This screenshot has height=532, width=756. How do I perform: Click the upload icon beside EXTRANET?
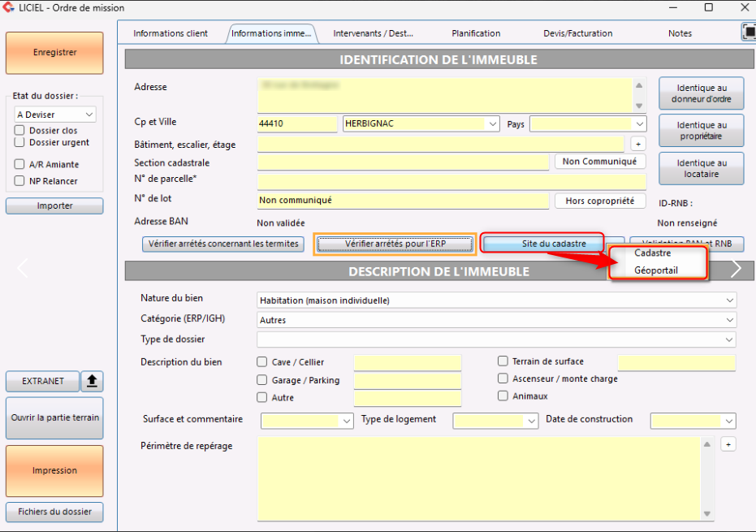pos(93,381)
